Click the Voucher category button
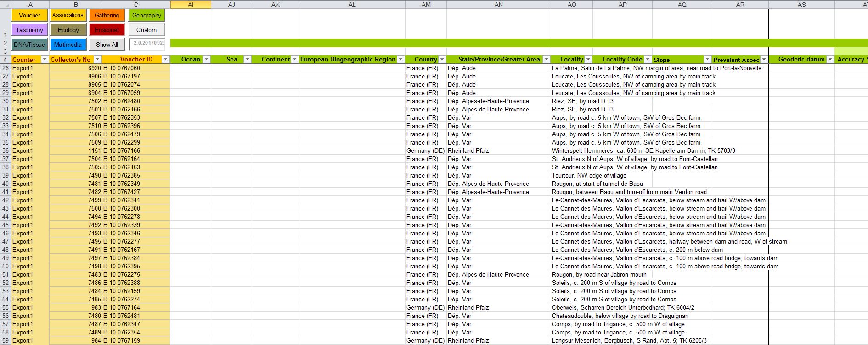The image size is (868, 345). coord(29,15)
